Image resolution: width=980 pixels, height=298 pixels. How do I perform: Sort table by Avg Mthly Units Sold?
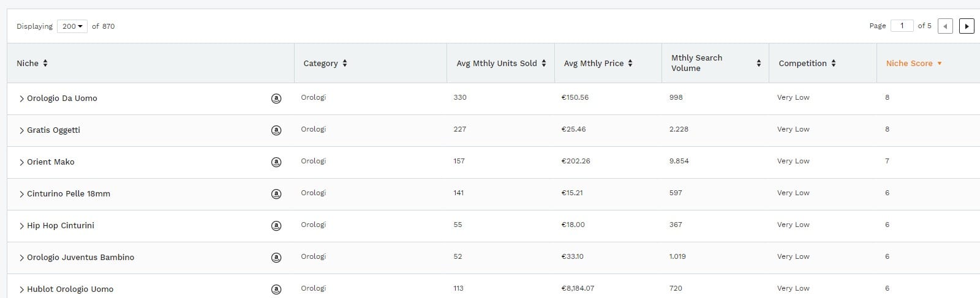click(x=500, y=63)
